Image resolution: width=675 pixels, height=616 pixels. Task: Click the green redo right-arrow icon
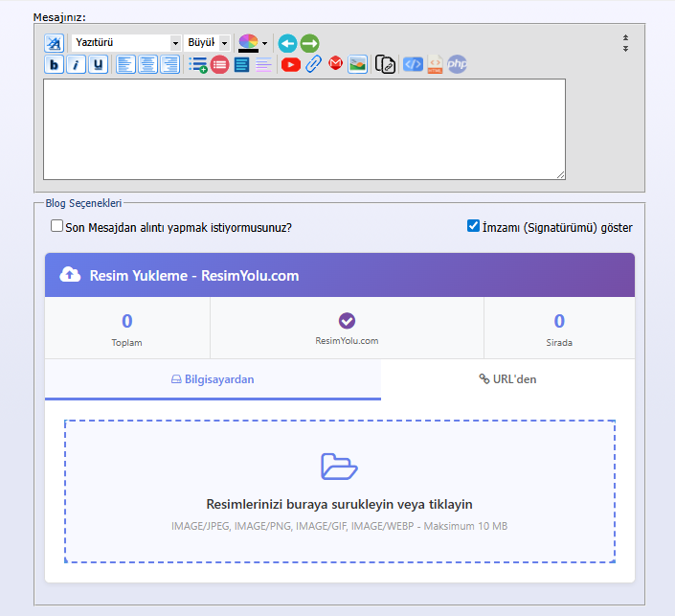(309, 43)
